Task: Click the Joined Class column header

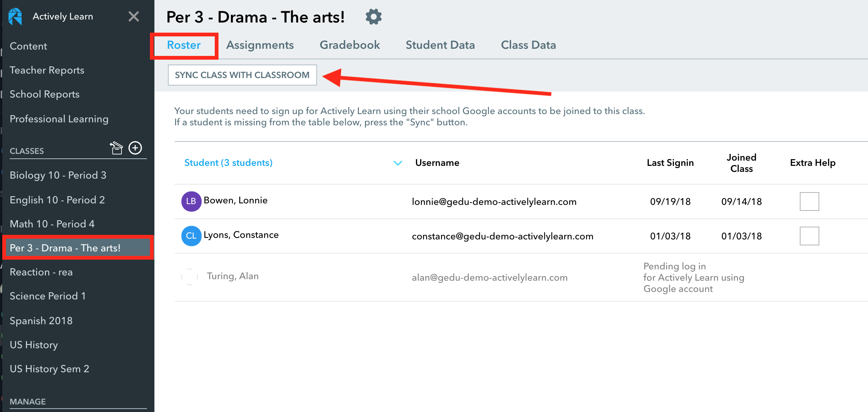Action: 741,163
